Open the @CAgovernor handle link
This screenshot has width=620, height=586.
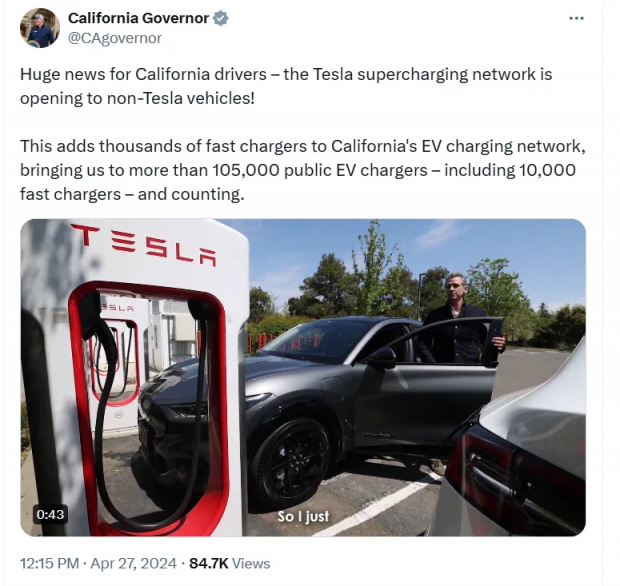point(115,38)
